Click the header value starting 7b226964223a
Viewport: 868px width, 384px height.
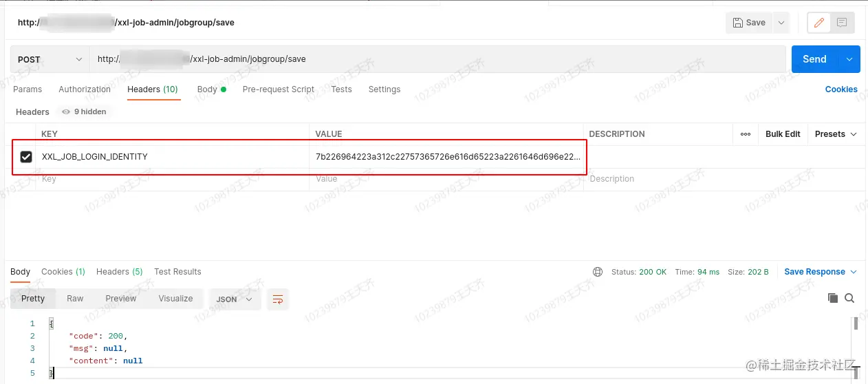point(447,157)
